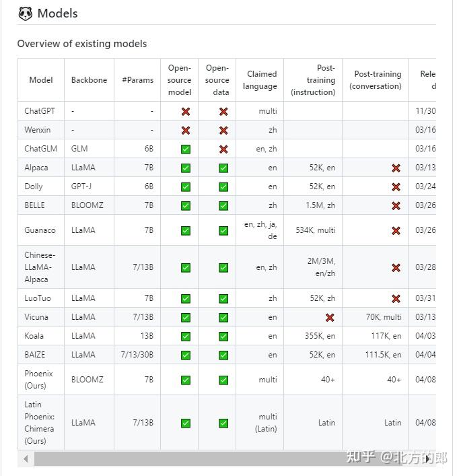Screen dimensions: 459x476
Task: Click the Claimed language column header
Action: (260, 80)
